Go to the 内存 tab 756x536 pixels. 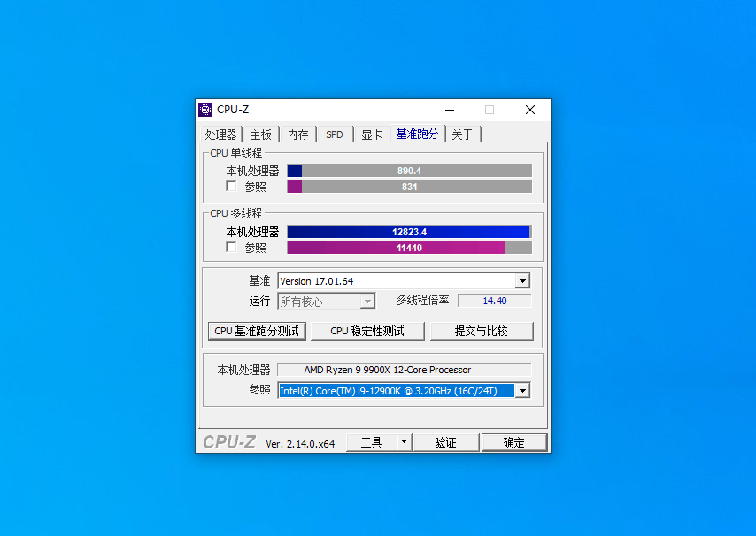point(298,134)
